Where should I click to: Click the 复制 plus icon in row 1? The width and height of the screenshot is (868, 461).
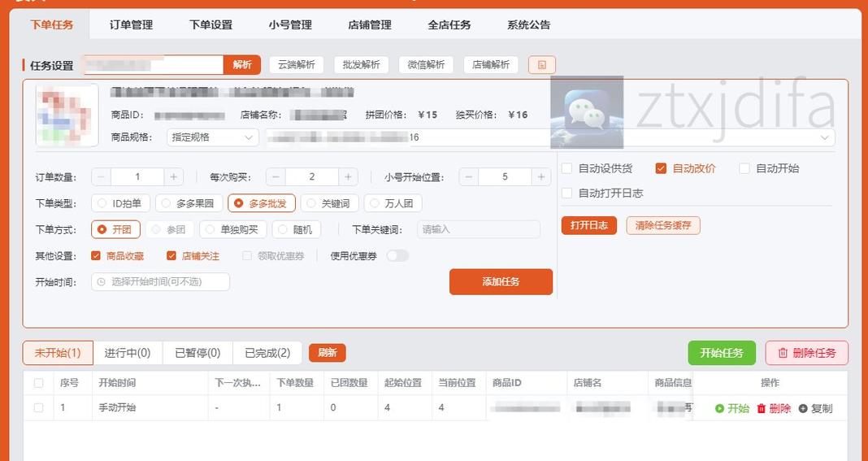click(803, 408)
